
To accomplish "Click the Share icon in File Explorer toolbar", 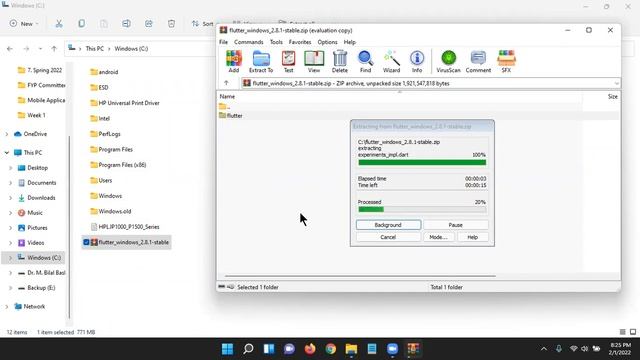I will coord(149,24).
